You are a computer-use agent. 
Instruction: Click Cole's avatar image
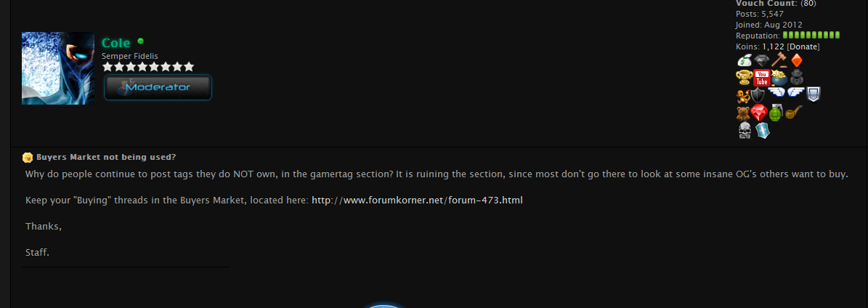(58, 68)
